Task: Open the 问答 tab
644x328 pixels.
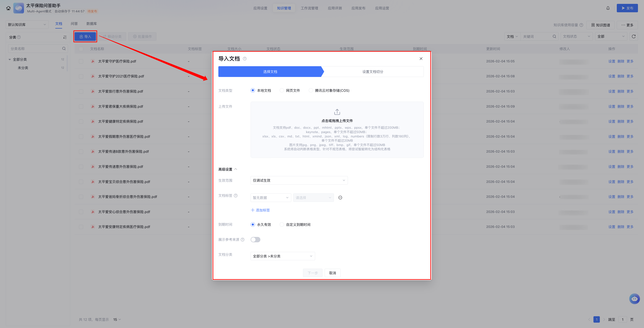Action: tap(74, 24)
